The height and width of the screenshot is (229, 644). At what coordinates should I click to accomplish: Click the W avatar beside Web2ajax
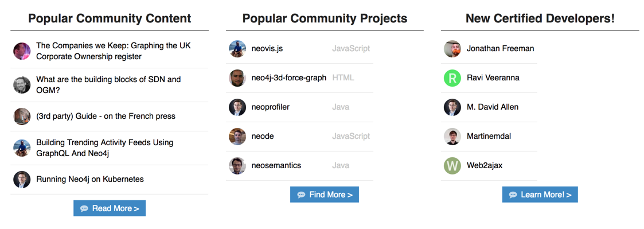coord(452,166)
